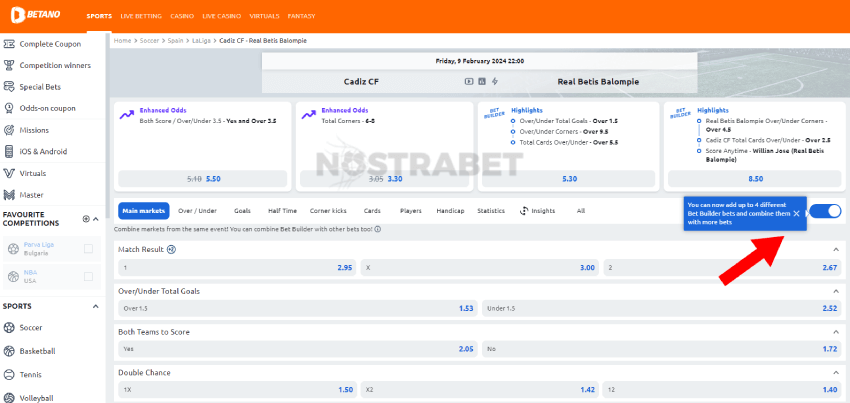Collapse the Over/Under Total Goals market
850x403 pixels.
pos(835,291)
